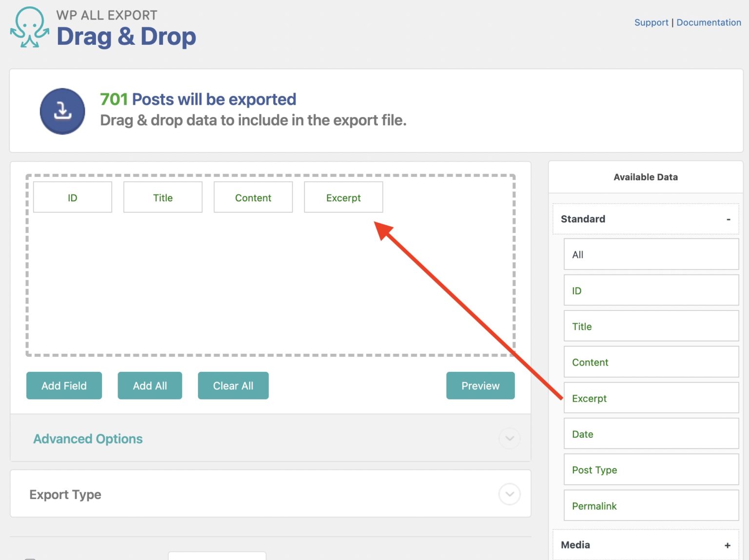Click the WP All Export octopus logo
749x560 pixels.
[x=30, y=28]
